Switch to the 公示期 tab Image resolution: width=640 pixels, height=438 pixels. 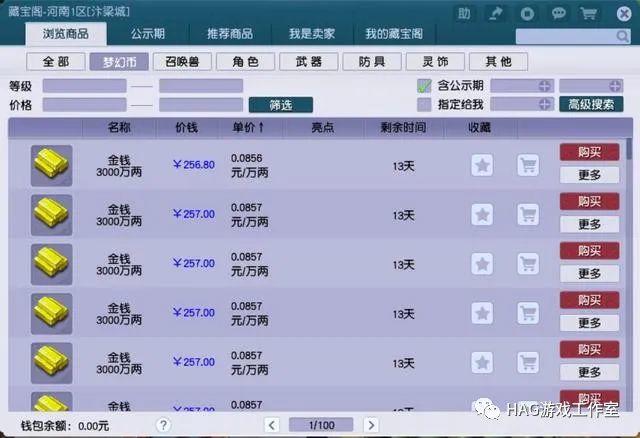(x=148, y=34)
